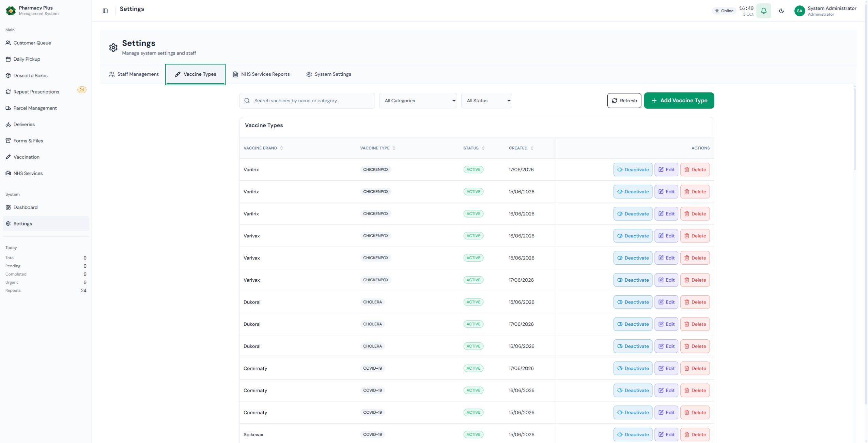868x443 pixels.
Task: Deactivate Dukoral created 15/06/2026
Action: click(633, 302)
